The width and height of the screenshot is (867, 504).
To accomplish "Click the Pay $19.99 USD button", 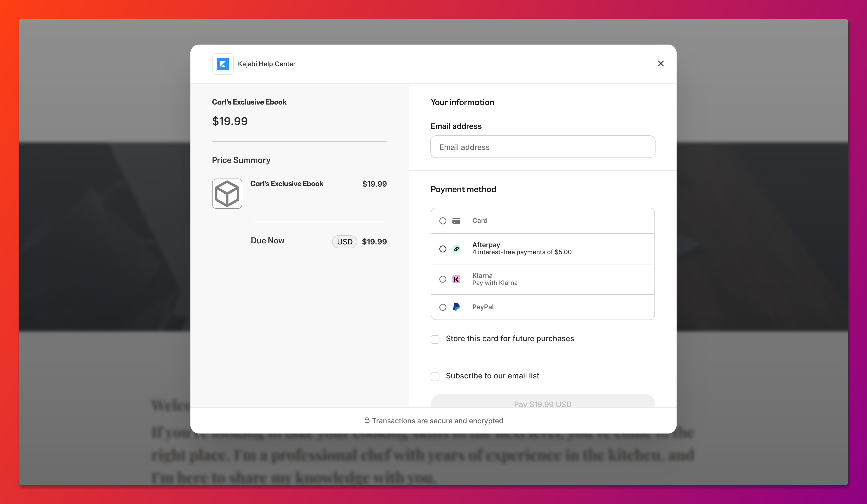I will point(543,401).
